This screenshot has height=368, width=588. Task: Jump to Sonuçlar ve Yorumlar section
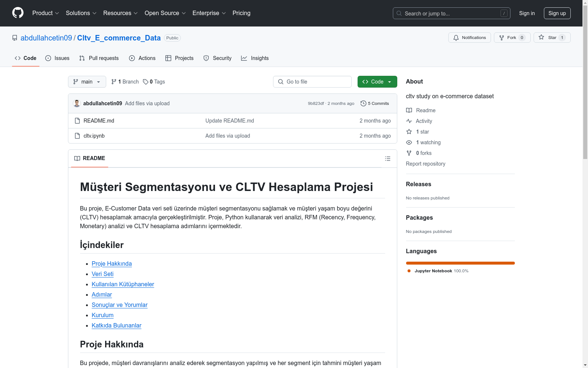pos(119,305)
